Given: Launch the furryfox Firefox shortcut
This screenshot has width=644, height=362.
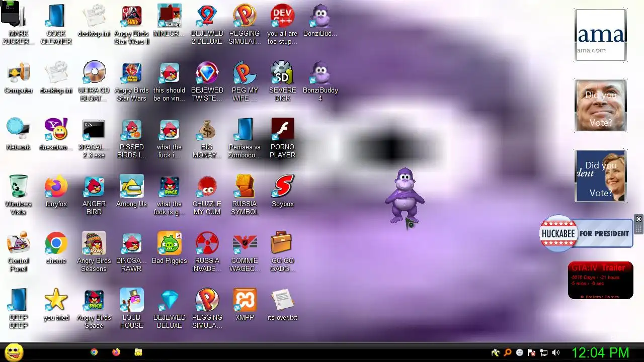Looking at the screenshot, I should tap(56, 191).
